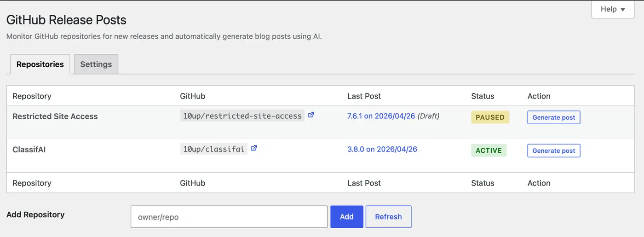This screenshot has width=644, height=237.
Task: Click the 10up/restricted-site-access code text
Action: click(x=242, y=116)
